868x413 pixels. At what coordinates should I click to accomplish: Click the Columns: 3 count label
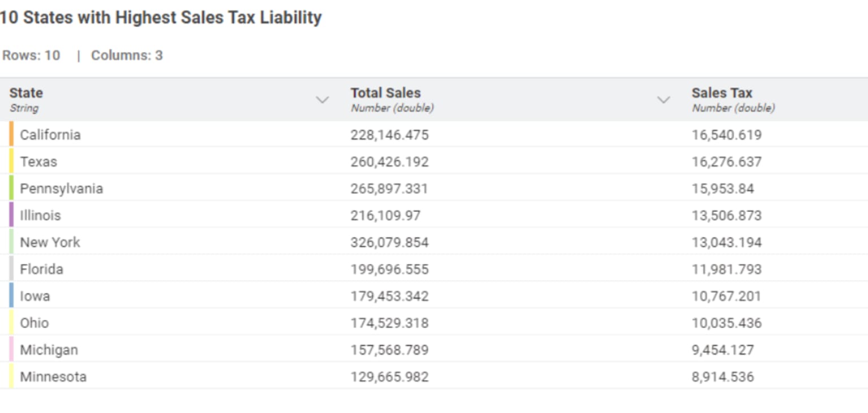click(x=127, y=55)
